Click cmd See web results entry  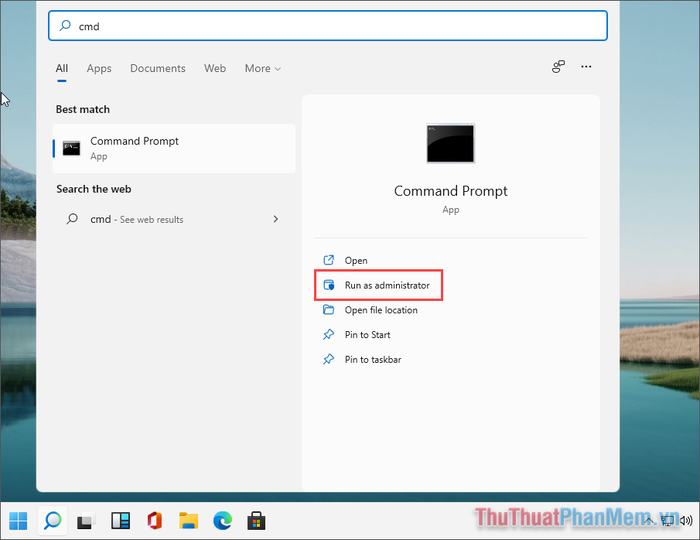[174, 219]
